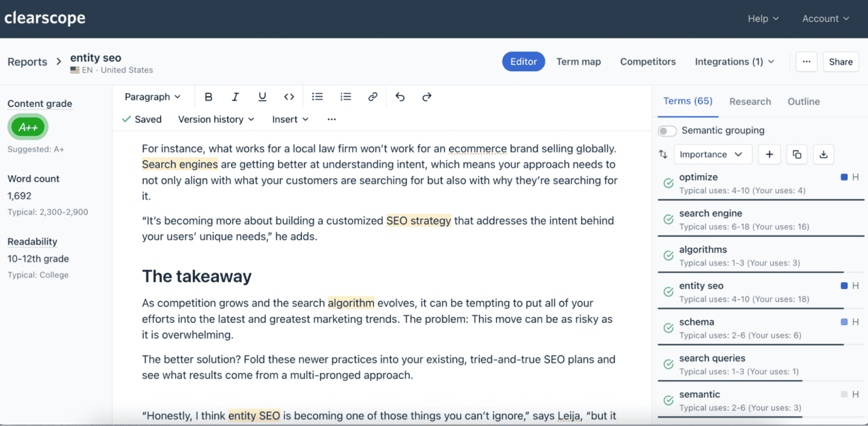Copy the terms list

coord(797,154)
